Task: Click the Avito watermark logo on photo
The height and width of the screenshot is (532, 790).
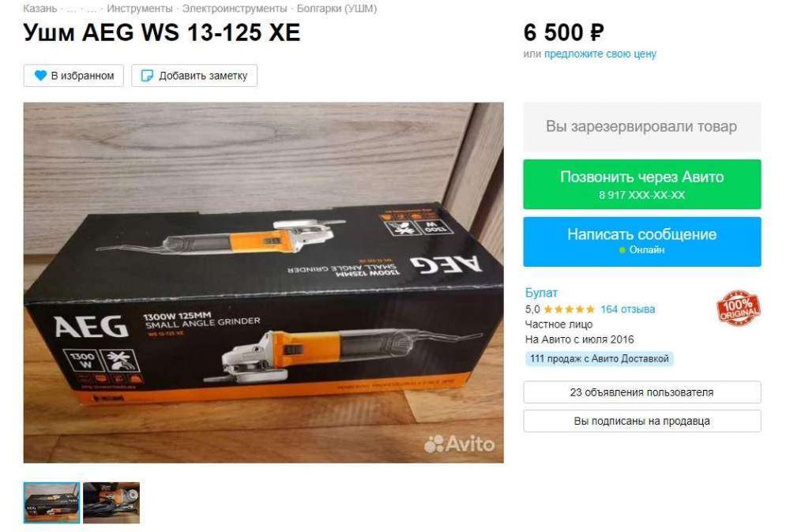Action: click(459, 444)
